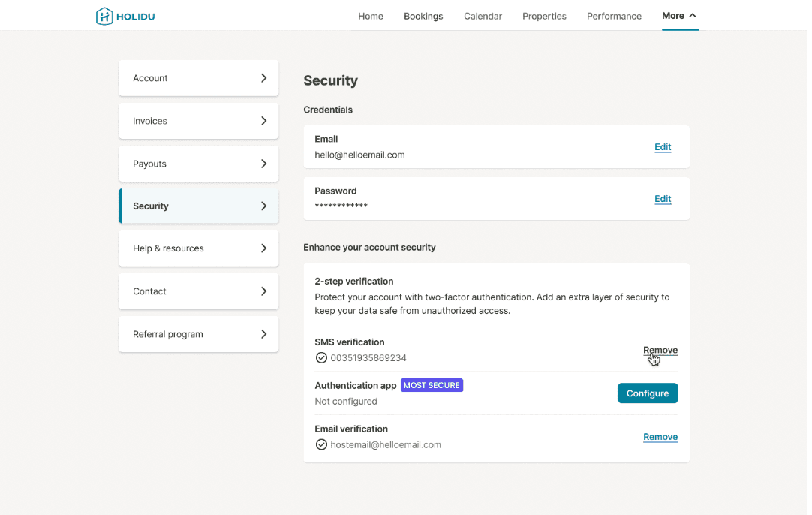The image size is (812, 515).
Task: Open the Contact sidebar item
Action: [198, 291]
